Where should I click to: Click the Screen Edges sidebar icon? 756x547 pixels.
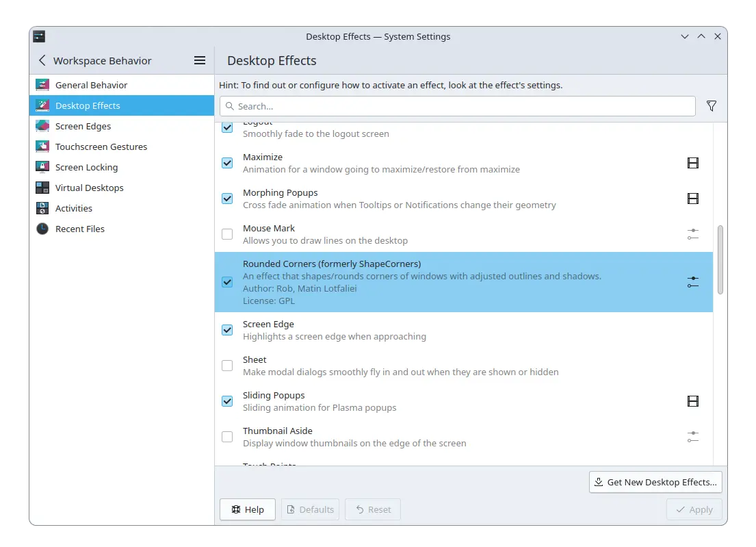[x=42, y=126]
